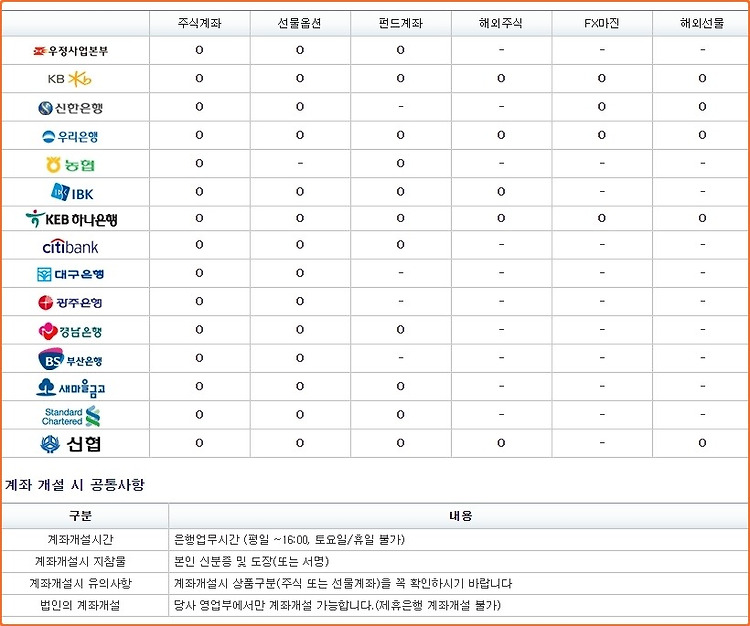Click the 광주은행 logo
750x626 pixels.
click(70, 302)
